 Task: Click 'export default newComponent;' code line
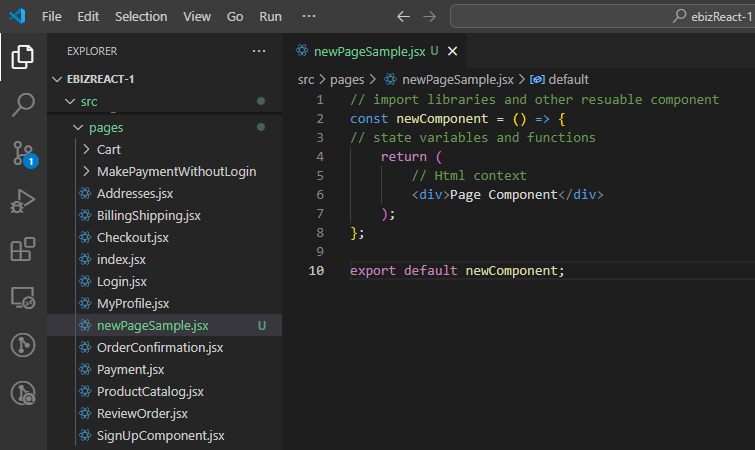tap(457, 270)
